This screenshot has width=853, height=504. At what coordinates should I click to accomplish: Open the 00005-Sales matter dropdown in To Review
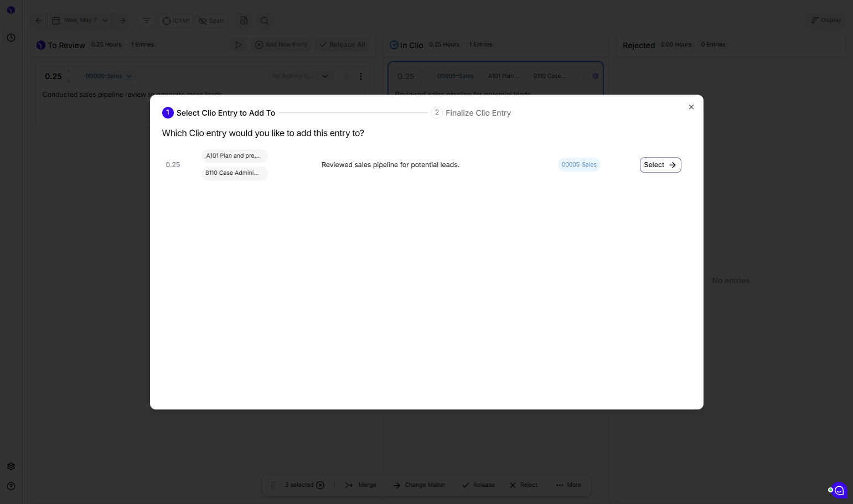tap(108, 76)
